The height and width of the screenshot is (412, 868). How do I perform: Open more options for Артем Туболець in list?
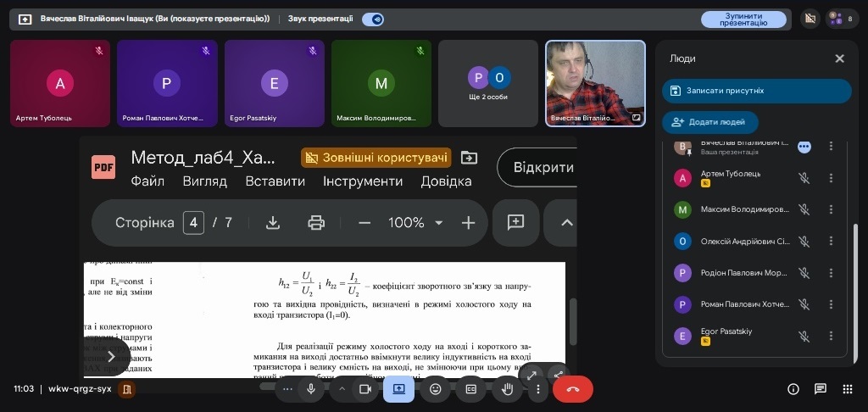click(x=831, y=178)
